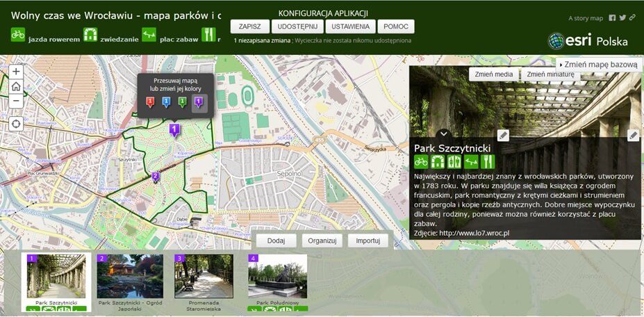Click Zmień miniaturę button

click(x=550, y=74)
